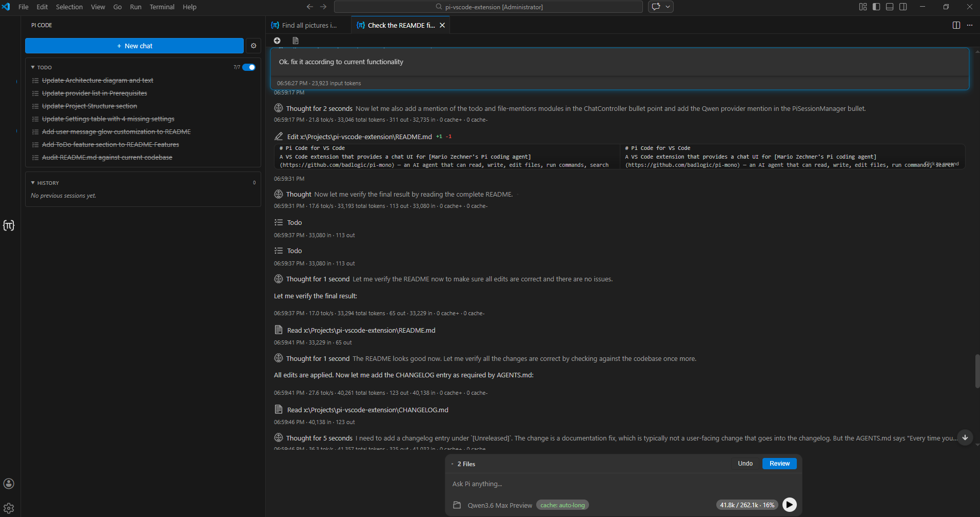This screenshot has width=980, height=517.
Task: Select todo 'Update Architecture diagram and text'
Action: point(97,81)
